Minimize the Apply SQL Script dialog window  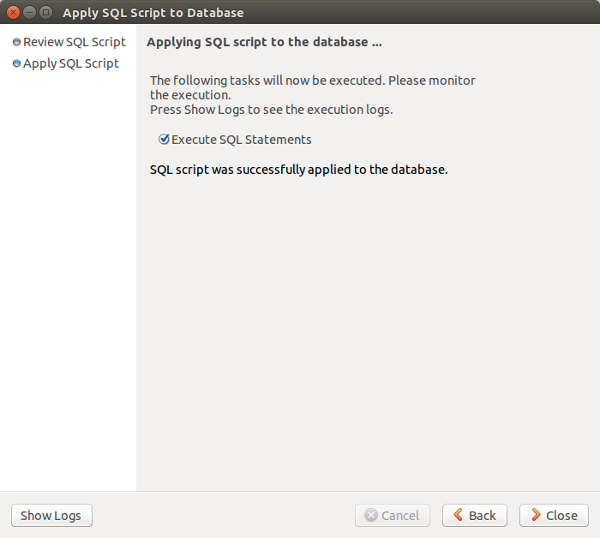point(29,13)
